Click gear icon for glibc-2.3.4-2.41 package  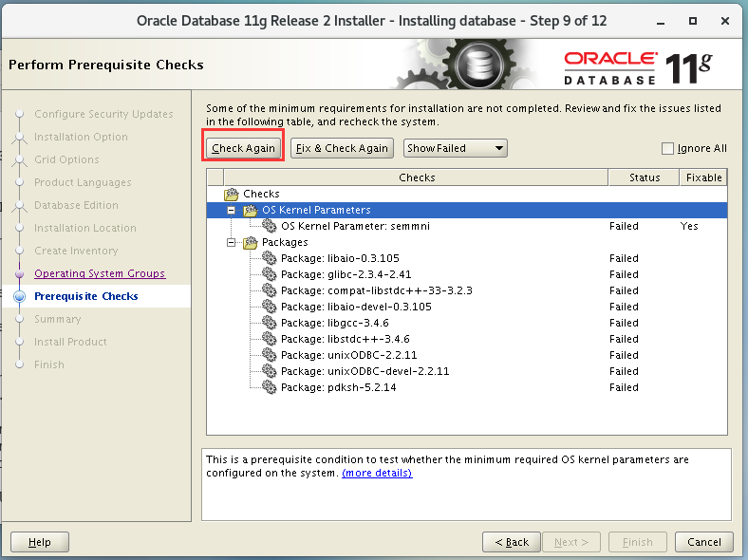click(x=269, y=274)
